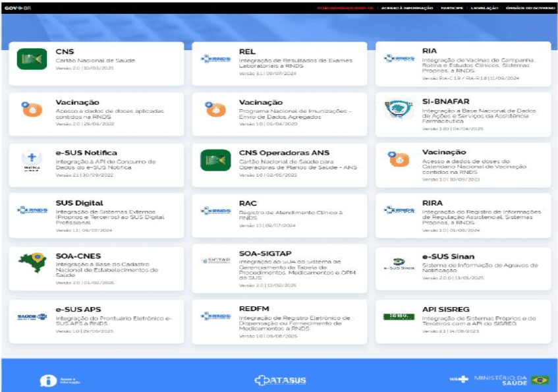Click the Acesso à Informação footer icon
558x392 pixels.
pos(59,381)
